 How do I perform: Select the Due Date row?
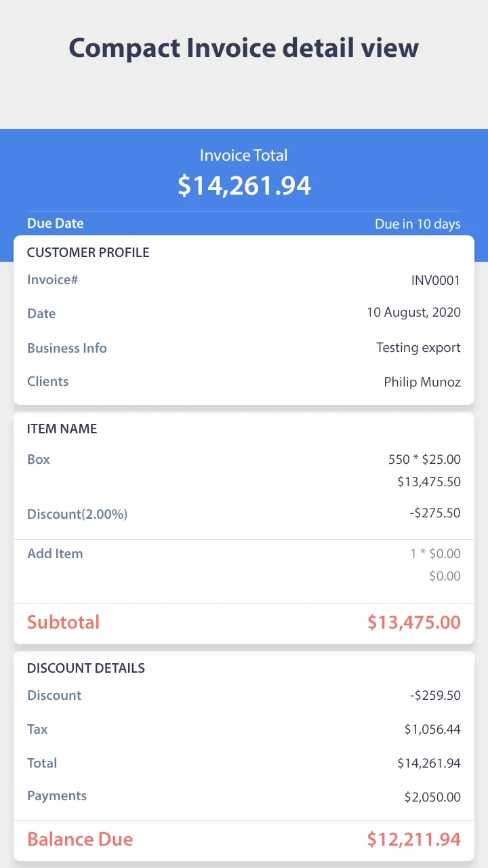pyautogui.click(x=244, y=223)
